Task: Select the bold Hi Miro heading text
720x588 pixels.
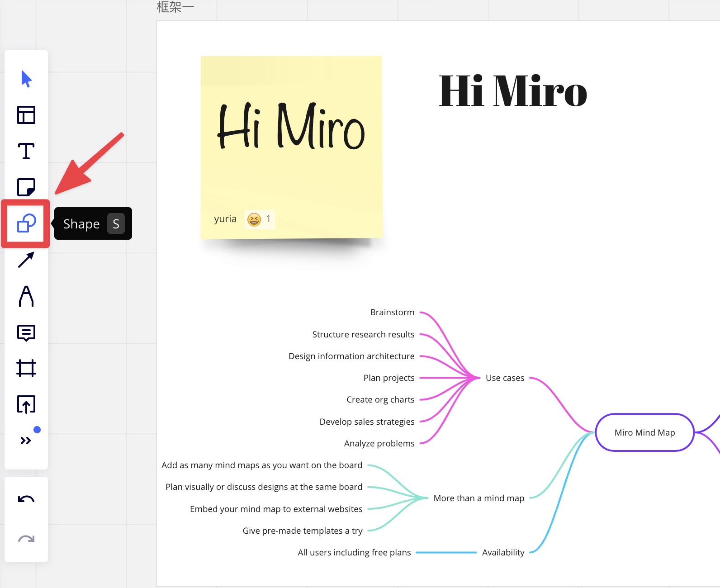Action: pos(513,91)
